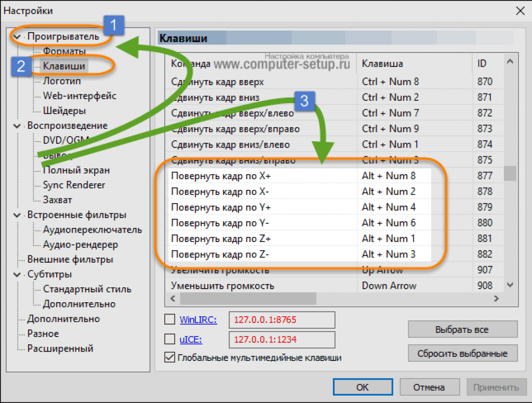Select row Повернуть кадр по Y-
The height and width of the screenshot is (403, 532).
[334, 223]
